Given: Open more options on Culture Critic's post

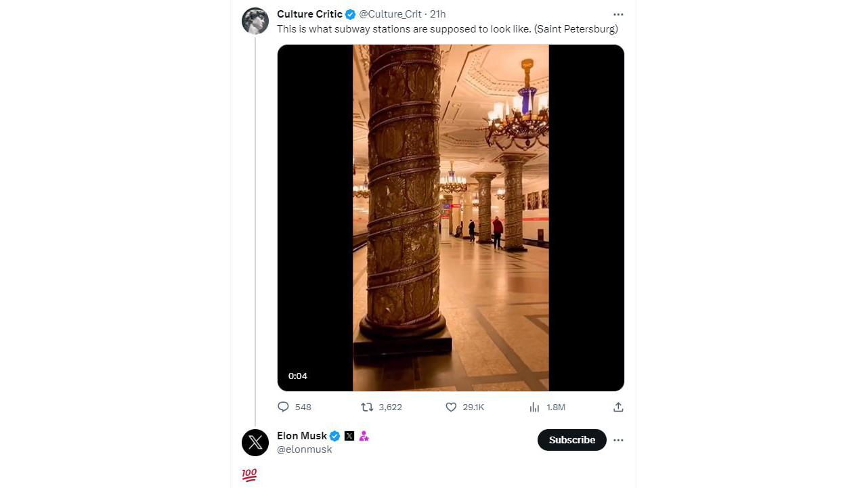Looking at the screenshot, I should [x=618, y=14].
